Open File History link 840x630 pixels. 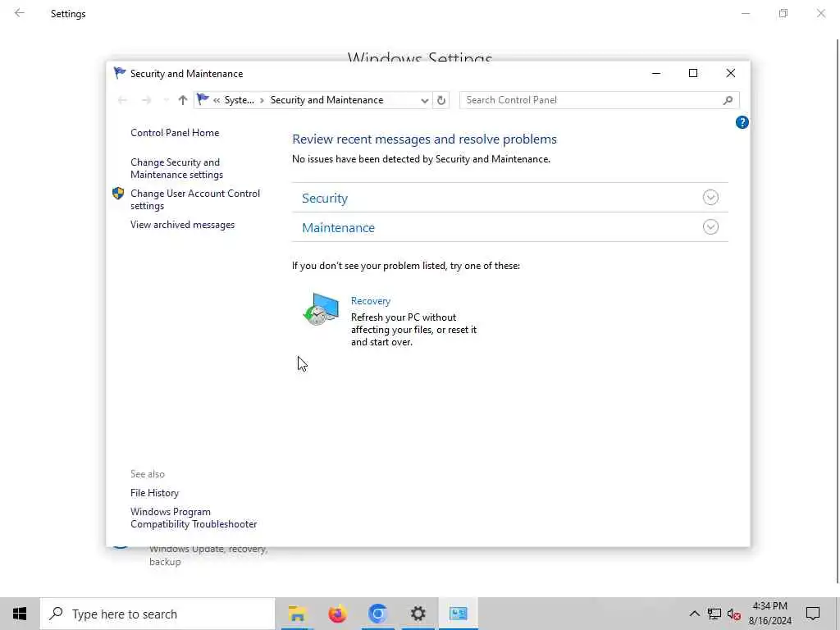154,493
